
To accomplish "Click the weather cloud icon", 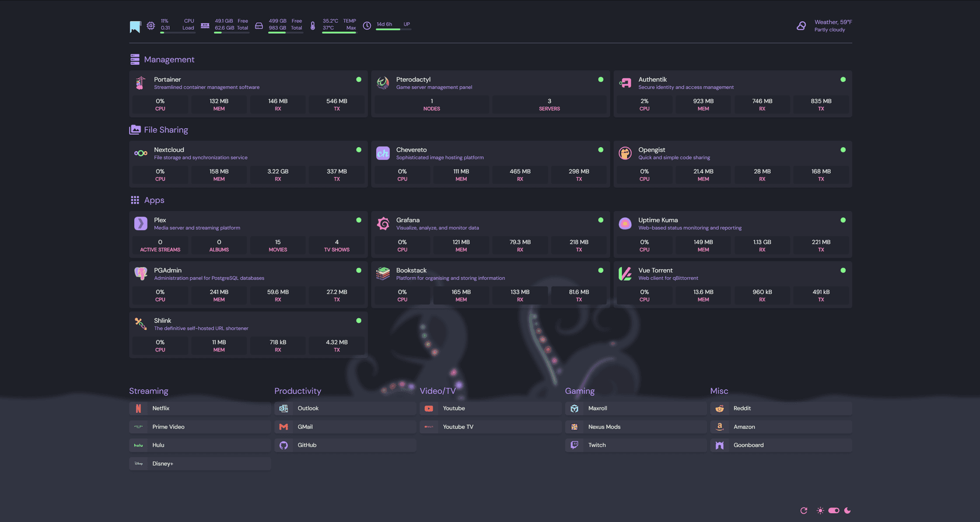I will pyautogui.click(x=801, y=26).
